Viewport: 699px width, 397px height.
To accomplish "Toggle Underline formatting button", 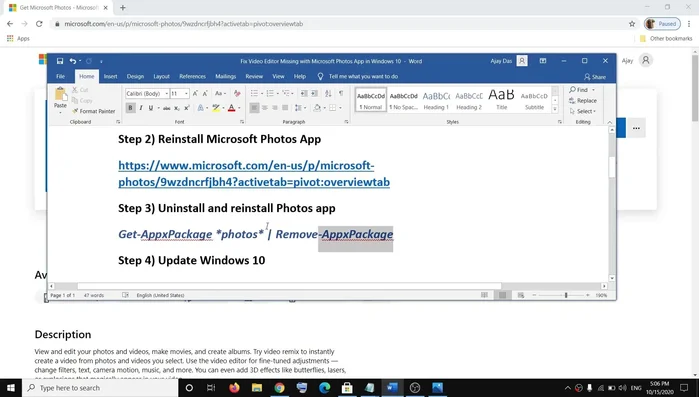I will click(x=151, y=108).
